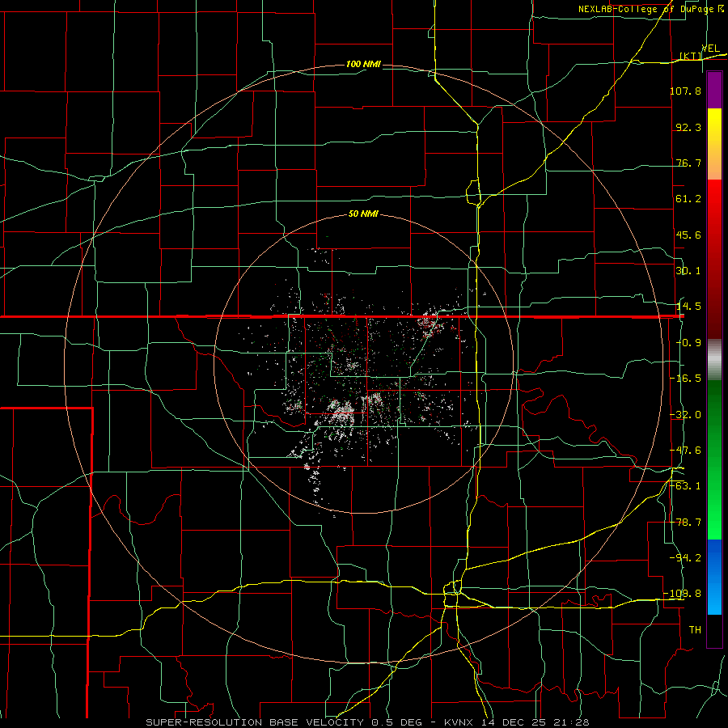The image size is (728, 728).
Task: Click the -63.1 velocity scale value
Action: coord(686,486)
